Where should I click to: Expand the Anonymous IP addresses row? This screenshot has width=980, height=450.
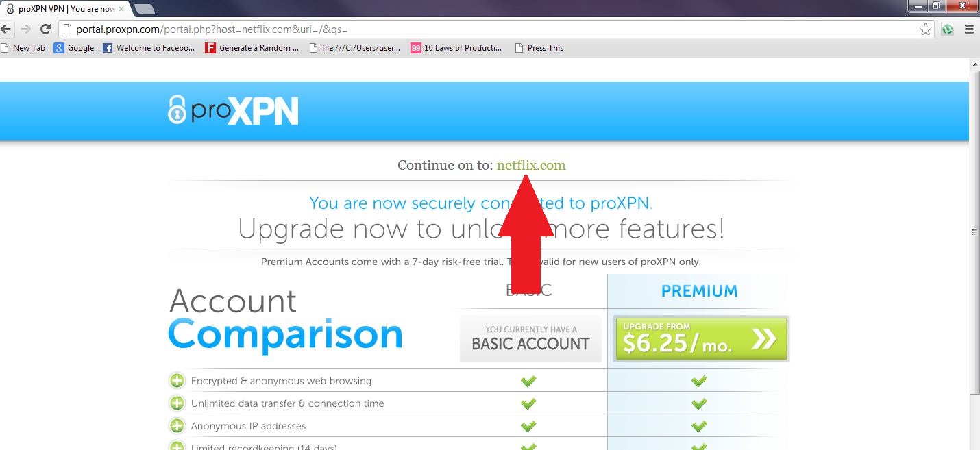tap(177, 426)
